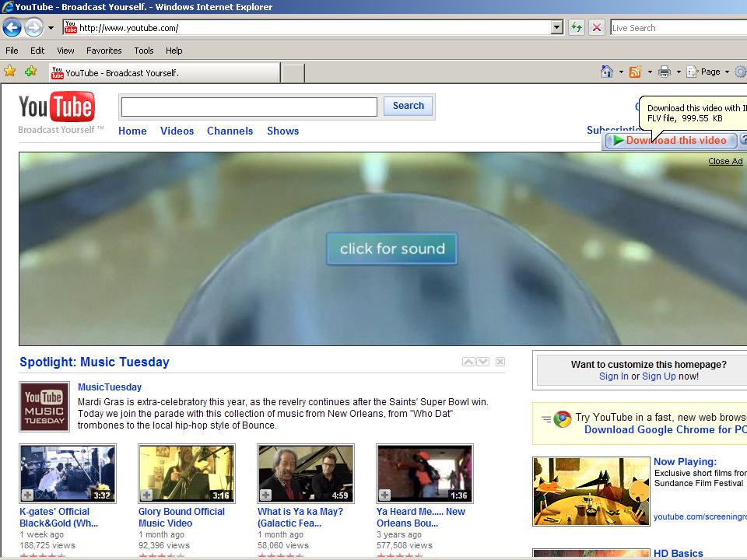Click the YouTube search input field

coord(249,107)
